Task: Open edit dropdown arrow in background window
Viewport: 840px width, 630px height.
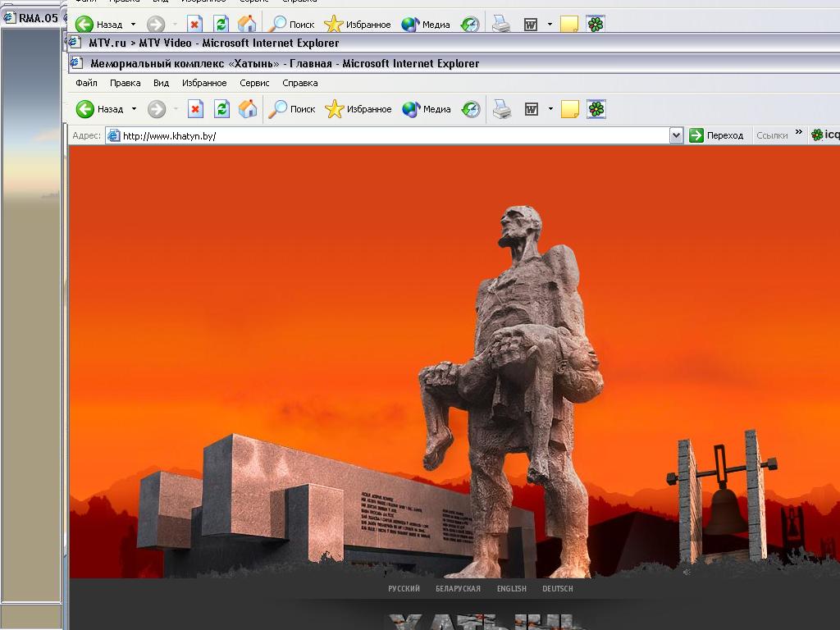Action: [x=550, y=24]
